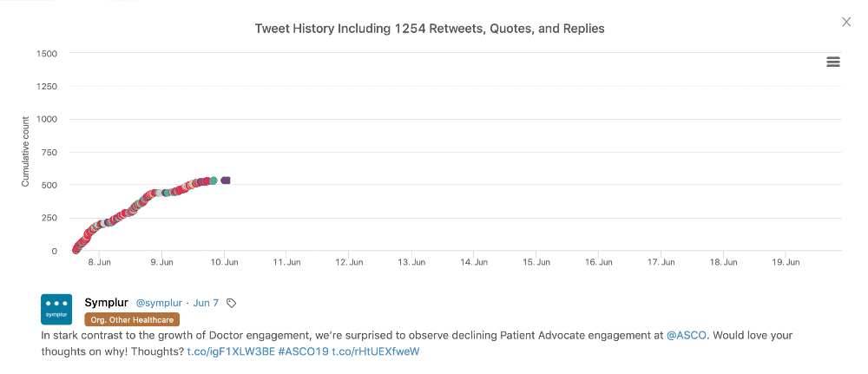Click the Org. Other Healthcare badge

coord(132,319)
